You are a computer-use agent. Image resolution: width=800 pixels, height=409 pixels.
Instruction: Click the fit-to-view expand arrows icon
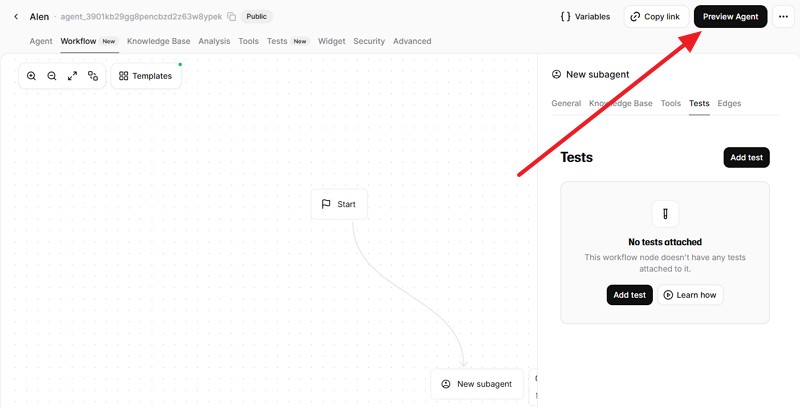tap(72, 76)
